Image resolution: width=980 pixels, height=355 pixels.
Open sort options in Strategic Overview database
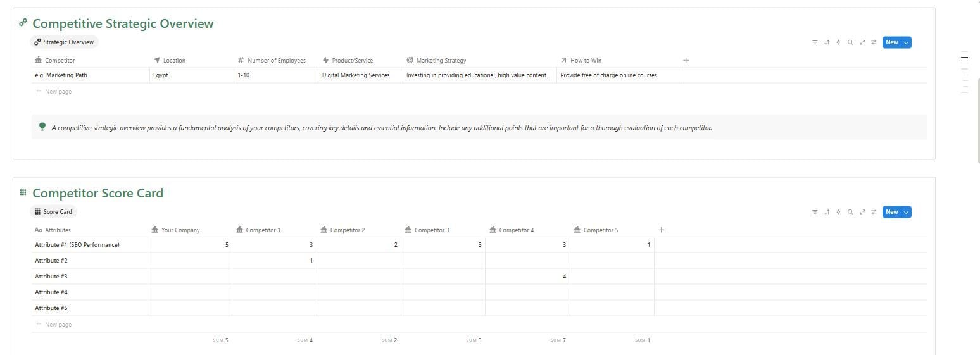827,42
